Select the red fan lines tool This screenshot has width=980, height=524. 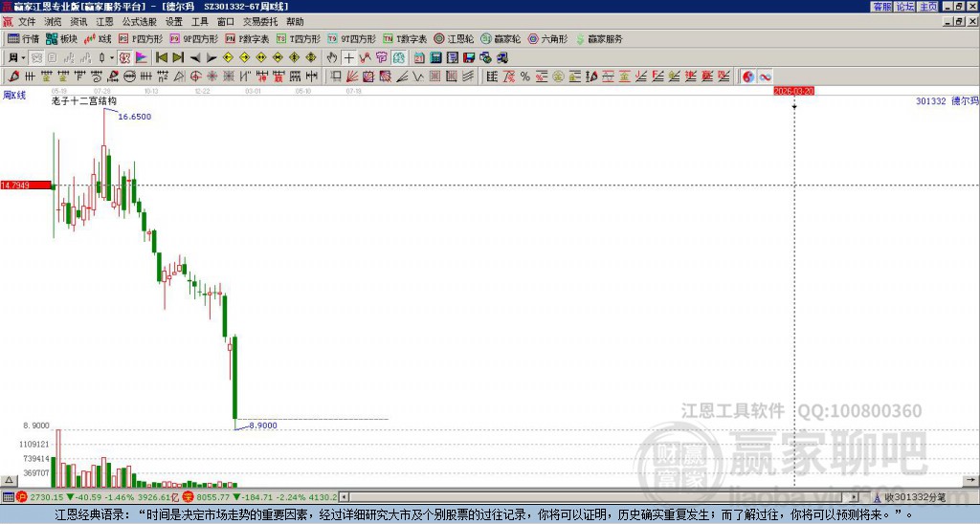[352, 76]
